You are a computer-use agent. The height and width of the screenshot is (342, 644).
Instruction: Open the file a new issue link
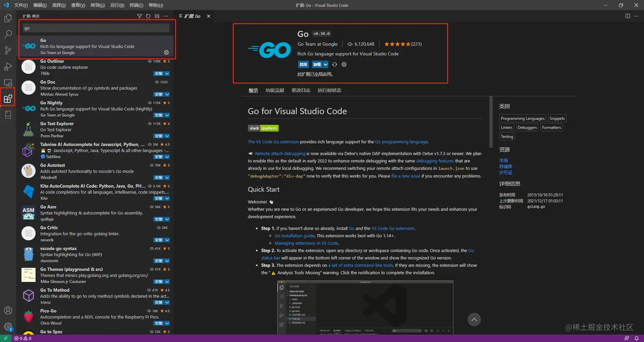(x=406, y=176)
